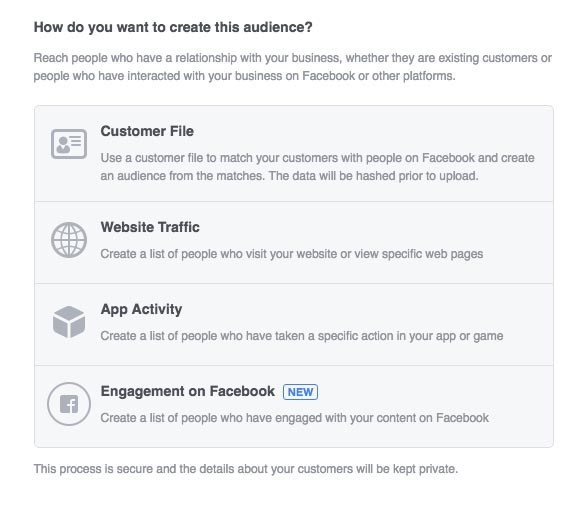This screenshot has width=588, height=517.
Task: Click the intro line starting 'Reach people who'
Action: (x=292, y=58)
